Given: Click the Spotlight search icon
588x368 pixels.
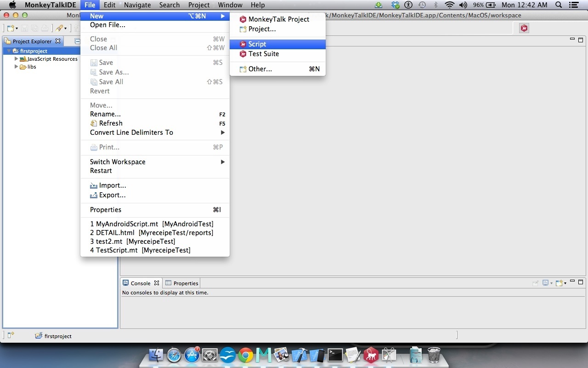Looking at the screenshot, I should [559, 5].
